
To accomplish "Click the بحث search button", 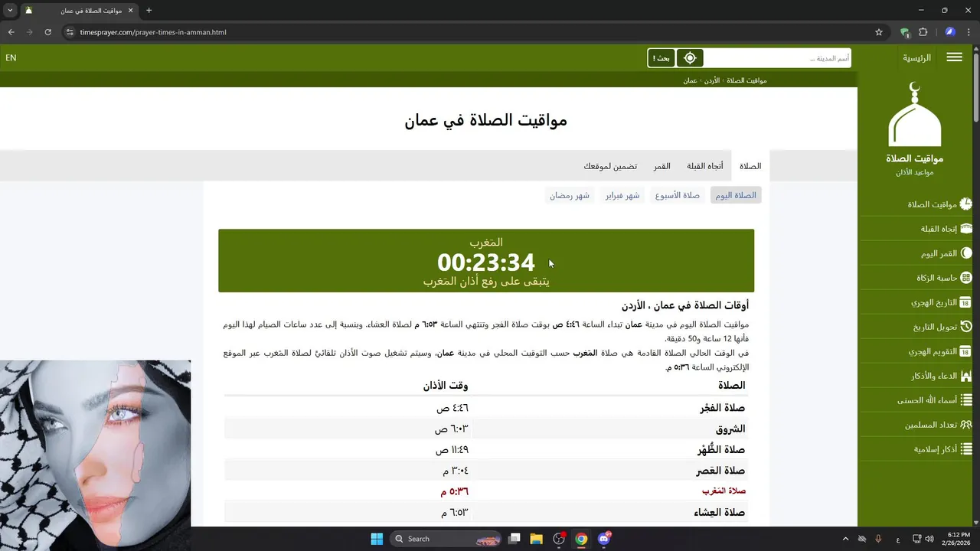I will pos(661,58).
